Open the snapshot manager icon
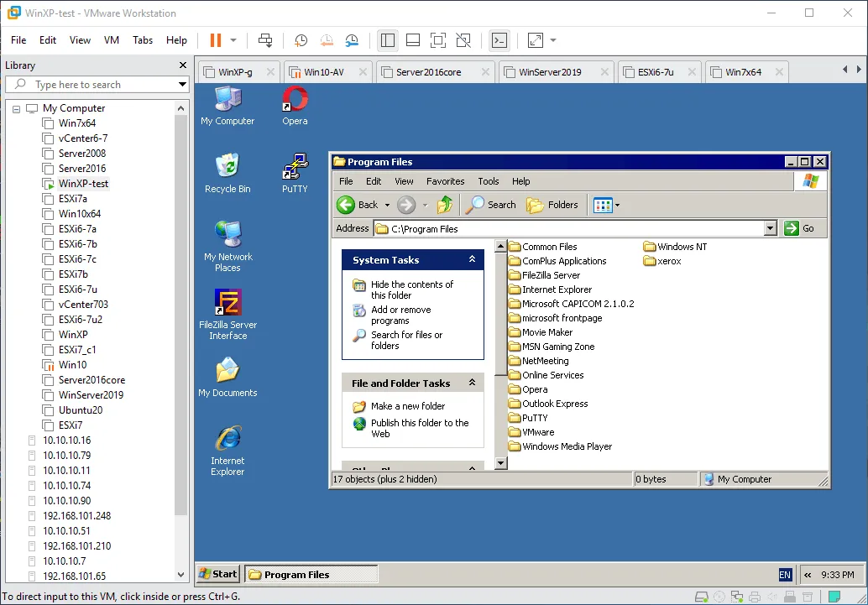The height and width of the screenshot is (605, 868). click(x=352, y=40)
